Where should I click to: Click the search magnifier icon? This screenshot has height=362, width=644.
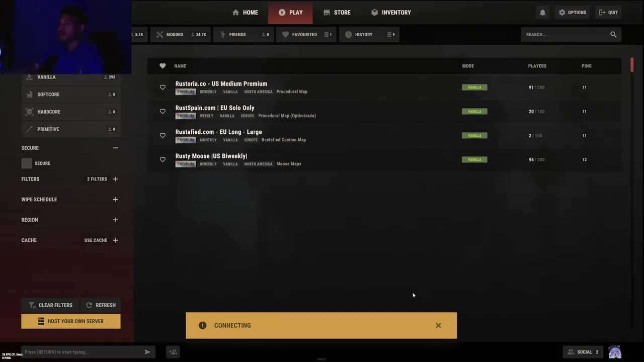613,35
